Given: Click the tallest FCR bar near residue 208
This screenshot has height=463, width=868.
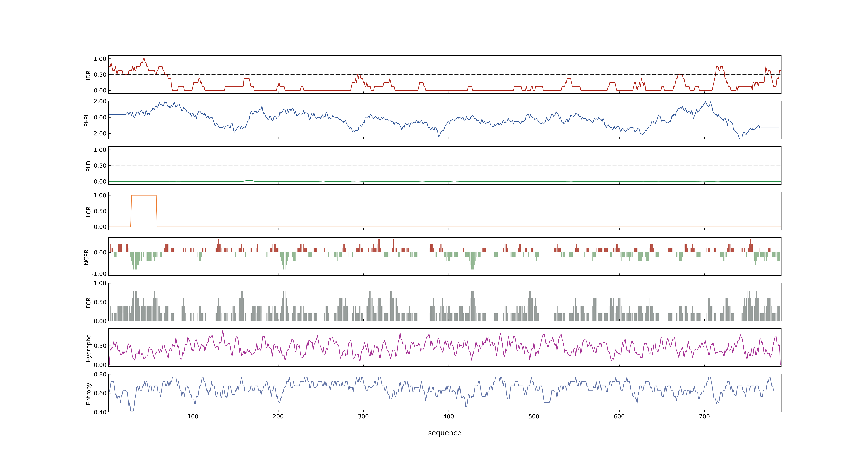Looking at the screenshot, I should click(285, 302).
